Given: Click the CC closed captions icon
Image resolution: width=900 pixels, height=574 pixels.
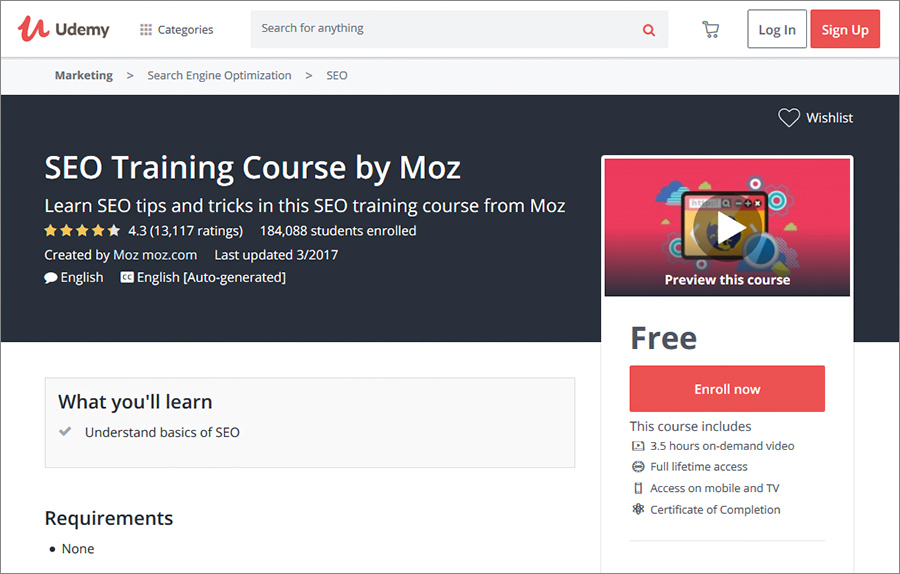Looking at the screenshot, I should pos(127,277).
